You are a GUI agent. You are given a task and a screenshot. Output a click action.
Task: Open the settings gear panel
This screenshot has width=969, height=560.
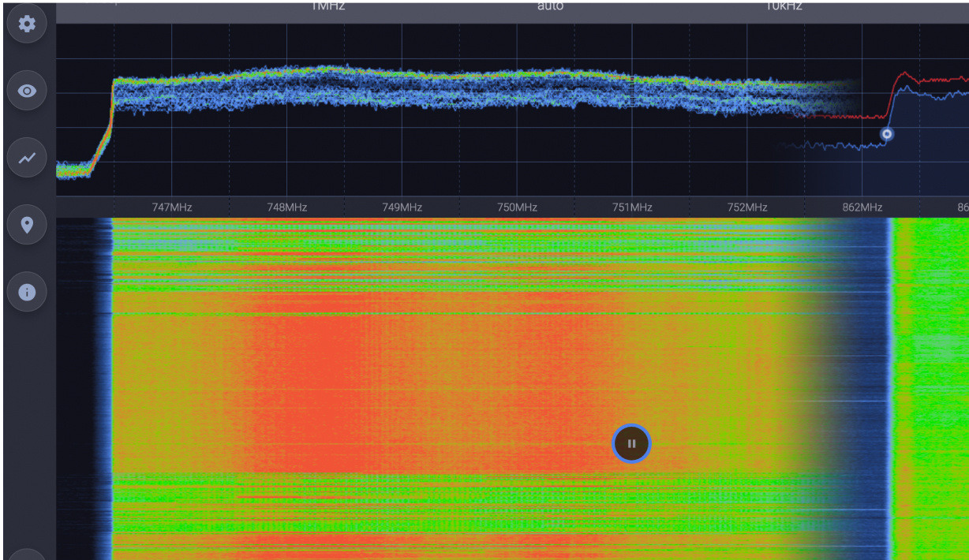tap(27, 24)
